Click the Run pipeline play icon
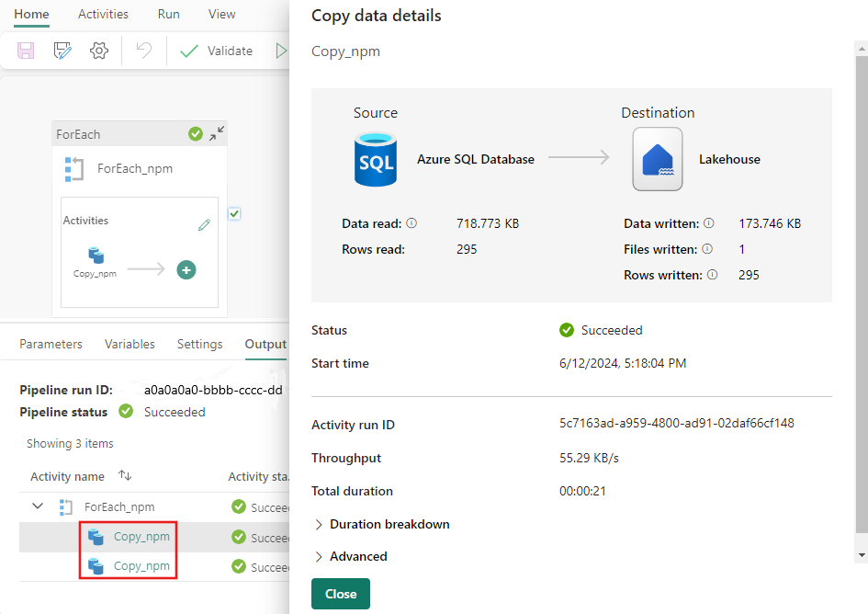 click(x=283, y=51)
